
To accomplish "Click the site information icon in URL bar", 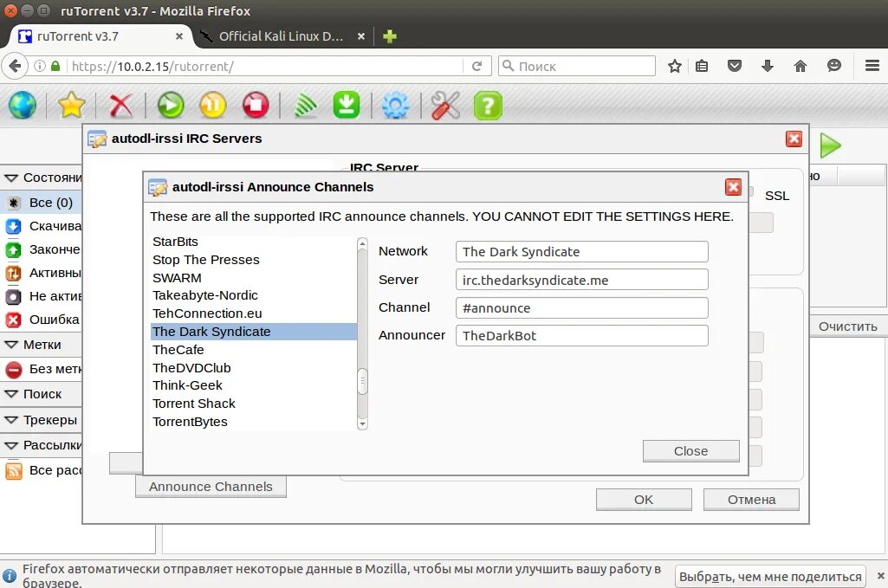I will 40,66.
